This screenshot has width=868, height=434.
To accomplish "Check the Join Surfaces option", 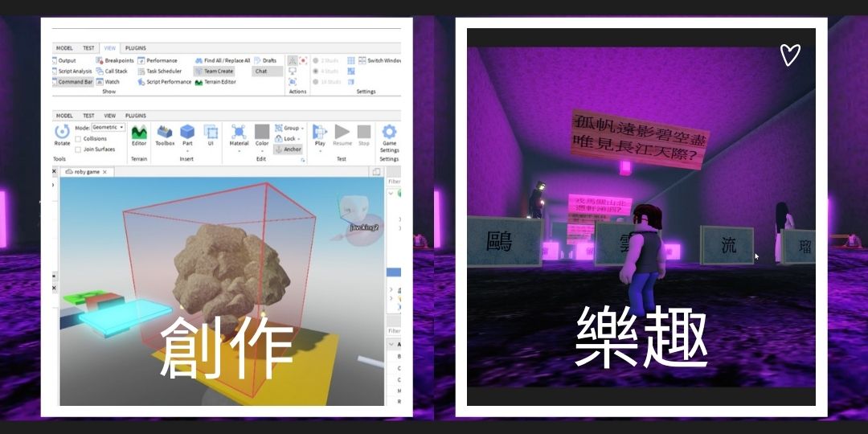I will tap(78, 149).
